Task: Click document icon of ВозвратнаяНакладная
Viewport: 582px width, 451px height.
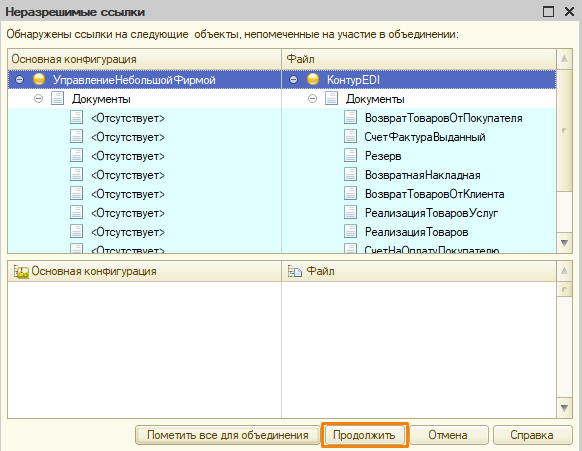Action: point(350,174)
